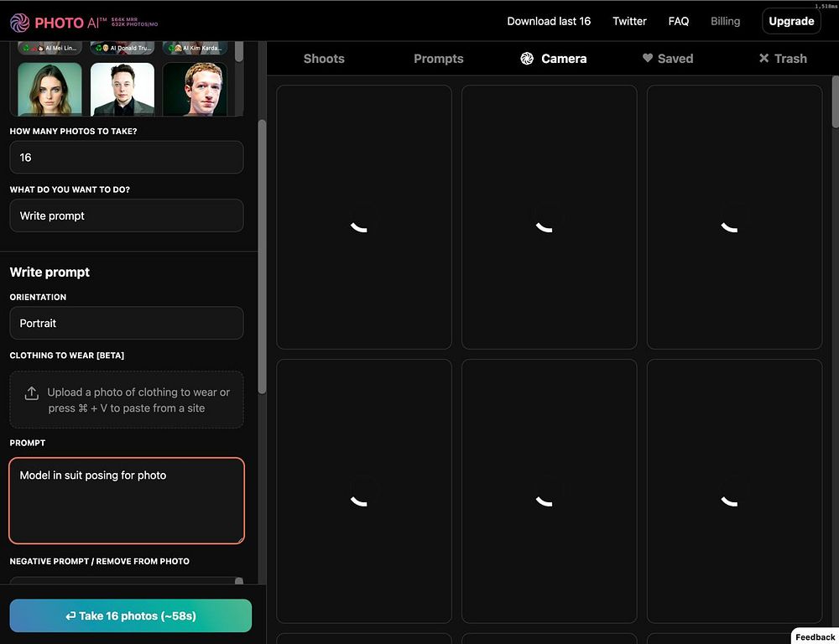Click the model list scrollbar
The height and width of the screenshot is (644, 839).
239,51
